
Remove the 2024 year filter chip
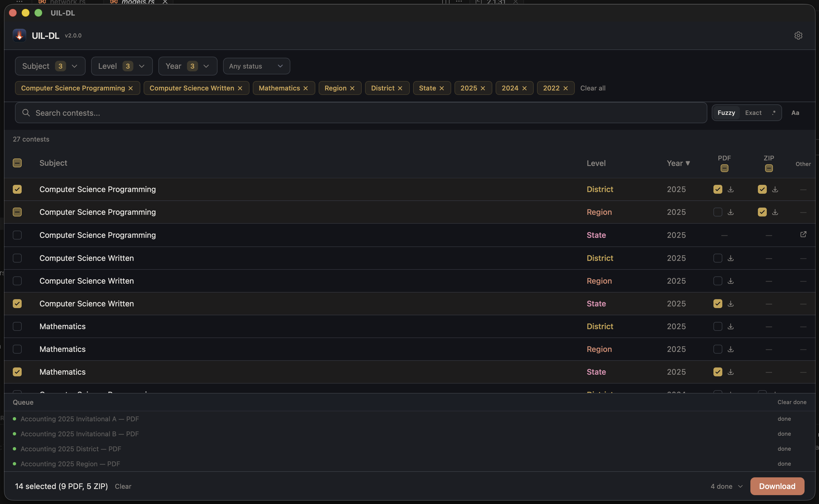pos(525,88)
